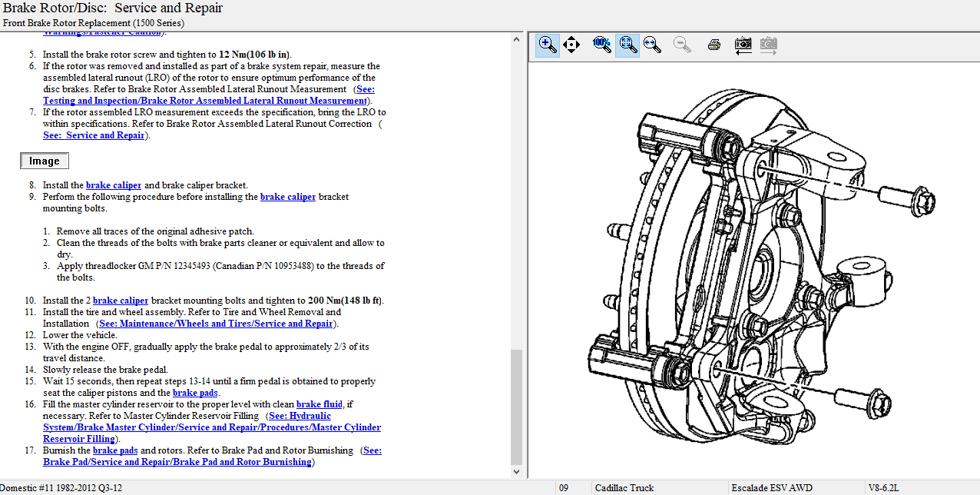Print the brake rotor diagram
The width and height of the screenshot is (980, 495).
pyautogui.click(x=713, y=45)
